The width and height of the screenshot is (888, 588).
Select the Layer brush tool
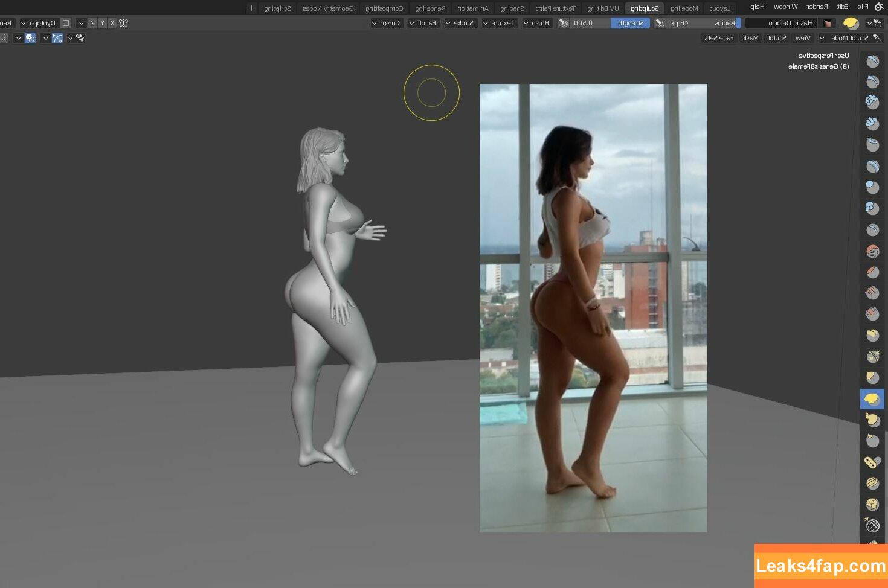872,166
